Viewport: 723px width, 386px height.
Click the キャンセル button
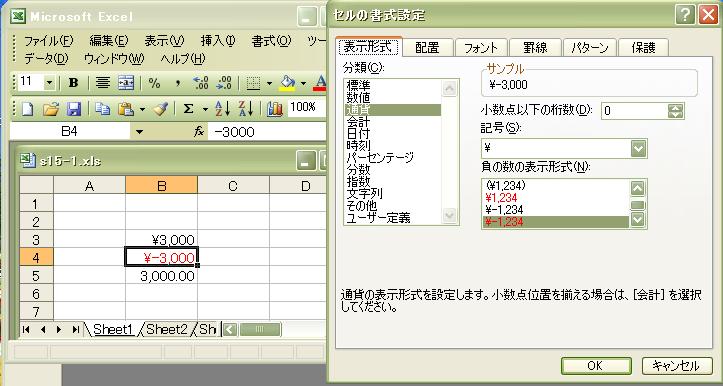pyautogui.click(x=676, y=366)
